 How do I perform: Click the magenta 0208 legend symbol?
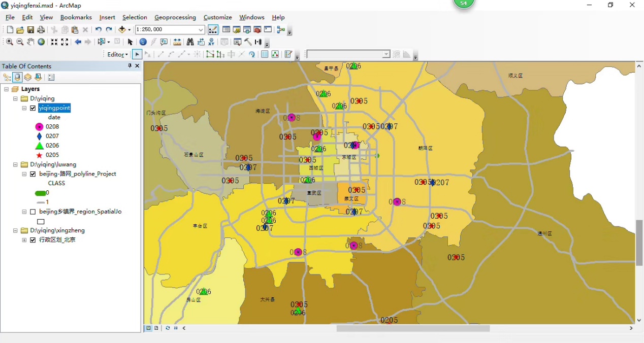click(39, 127)
